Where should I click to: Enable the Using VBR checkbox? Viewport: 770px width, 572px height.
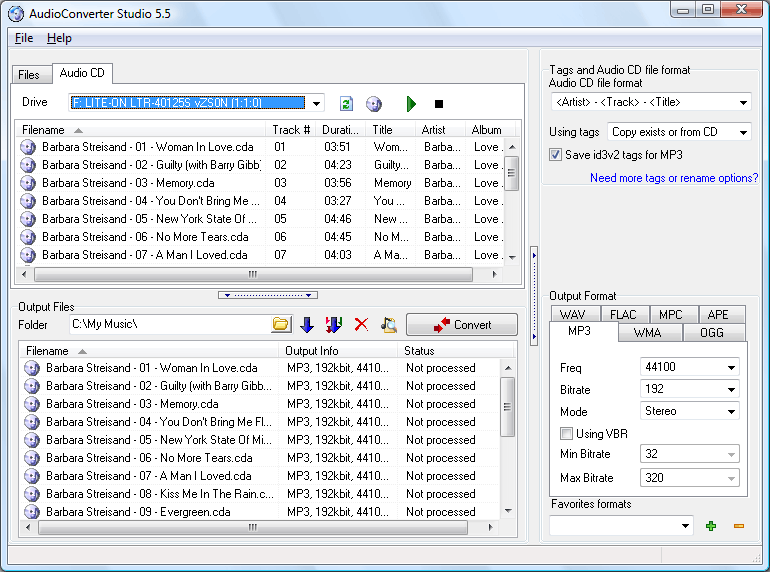click(x=566, y=434)
